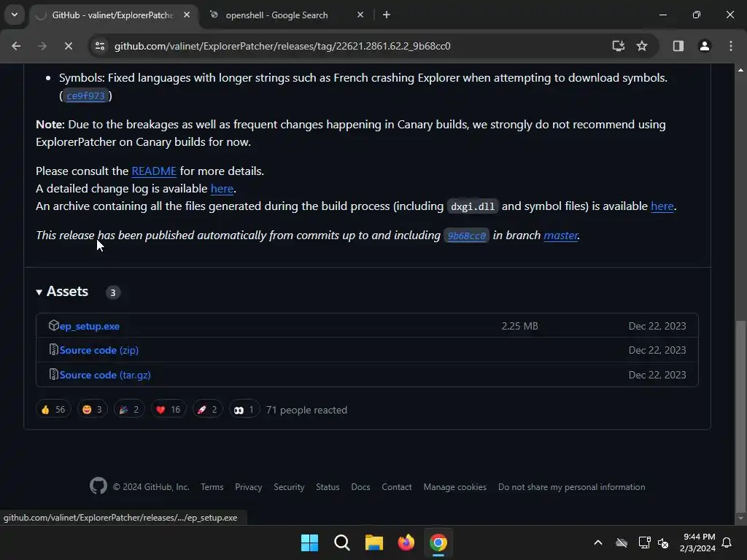Click the browser back arrow
Screen dimensions: 747x560
pyautogui.click(x=16, y=46)
